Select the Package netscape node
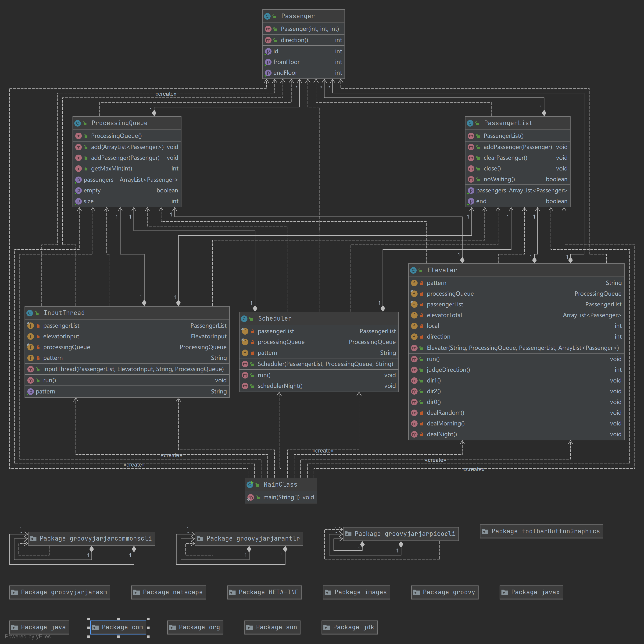644x644 pixels. coord(168,592)
